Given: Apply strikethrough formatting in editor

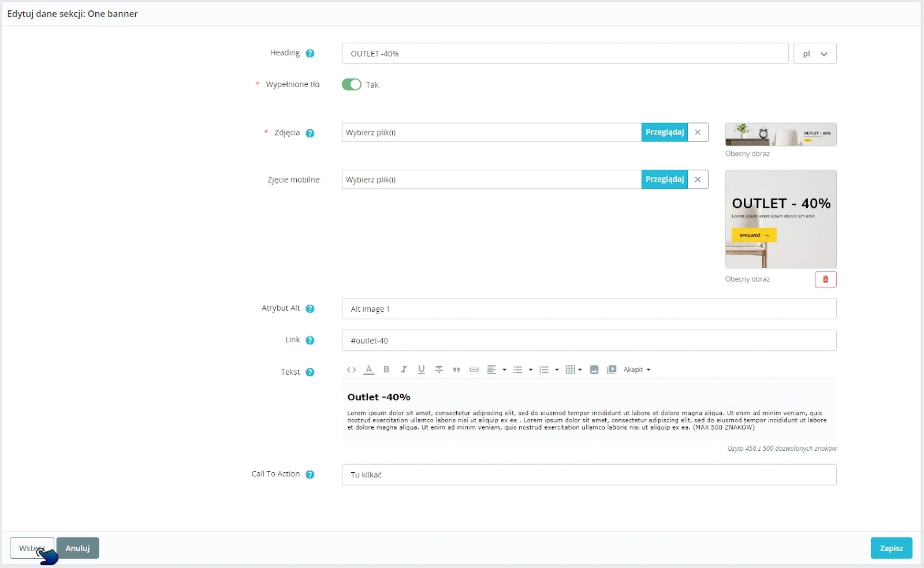Looking at the screenshot, I should pyautogui.click(x=439, y=369).
